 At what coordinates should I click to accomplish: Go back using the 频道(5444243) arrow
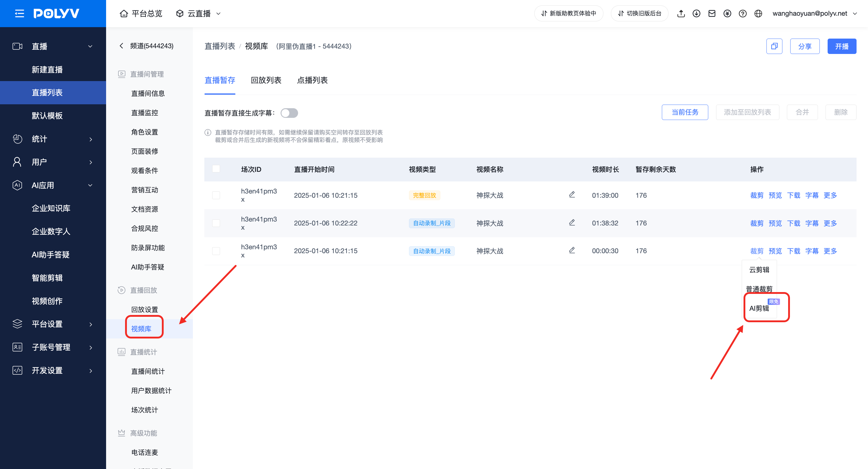click(x=121, y=46)
